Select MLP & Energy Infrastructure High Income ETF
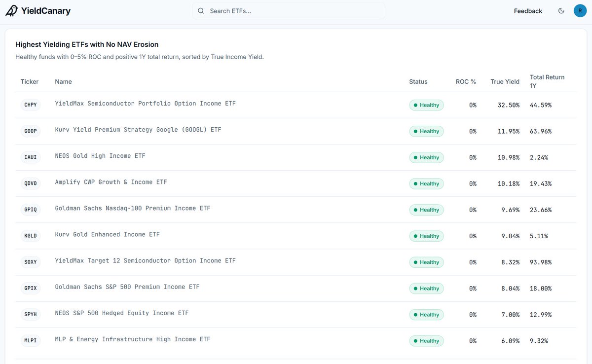Screen dimensions: 592x364 click(133, 339)
